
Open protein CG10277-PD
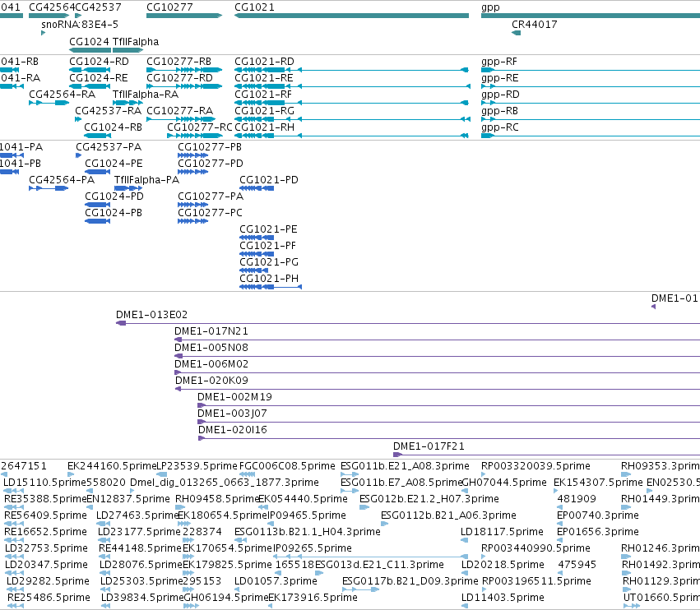pyautogui.click(x=211, y=164)
